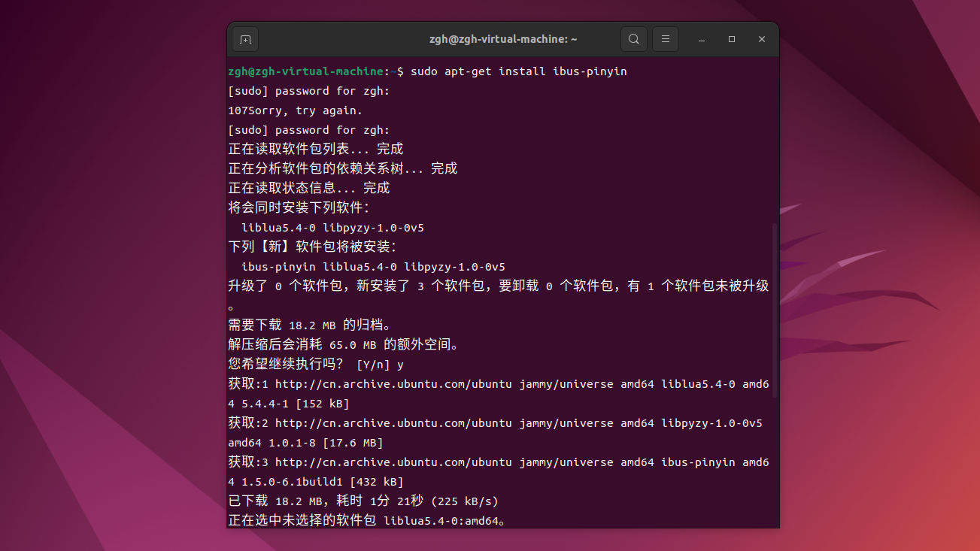
Task: Click the 获取:3 download line
Action: pos(499,472)
